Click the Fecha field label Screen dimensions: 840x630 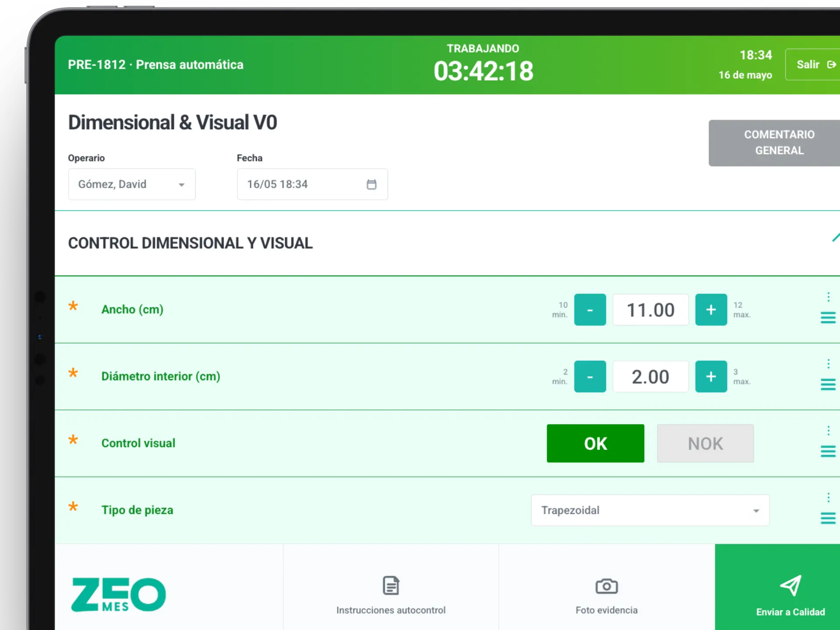(249, 158)
